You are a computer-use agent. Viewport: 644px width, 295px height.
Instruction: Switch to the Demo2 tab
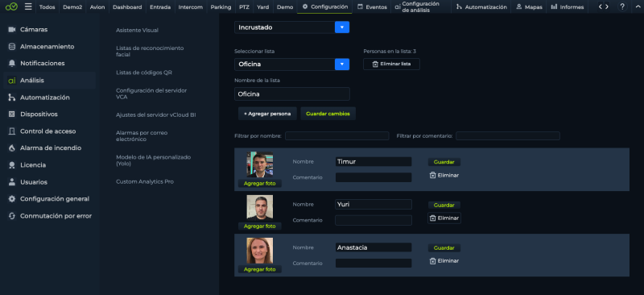point(72,7)
